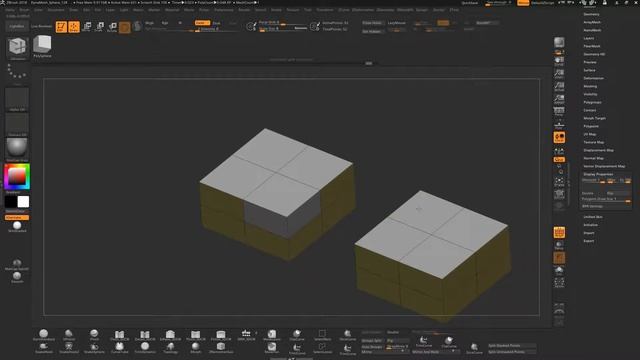
Task: Expand the Polygroups subpalette
Action: 592,102
